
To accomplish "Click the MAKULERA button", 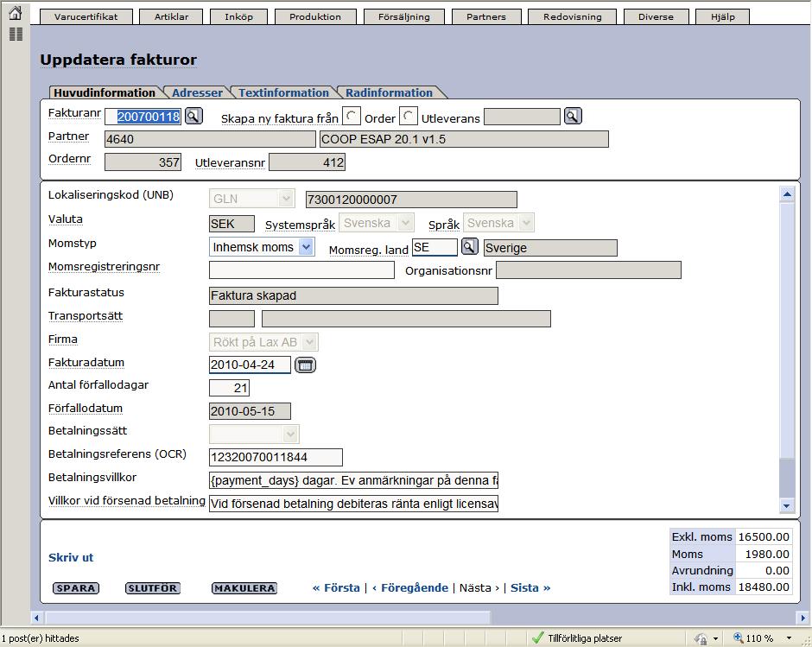I will click(x=244, y=588).
